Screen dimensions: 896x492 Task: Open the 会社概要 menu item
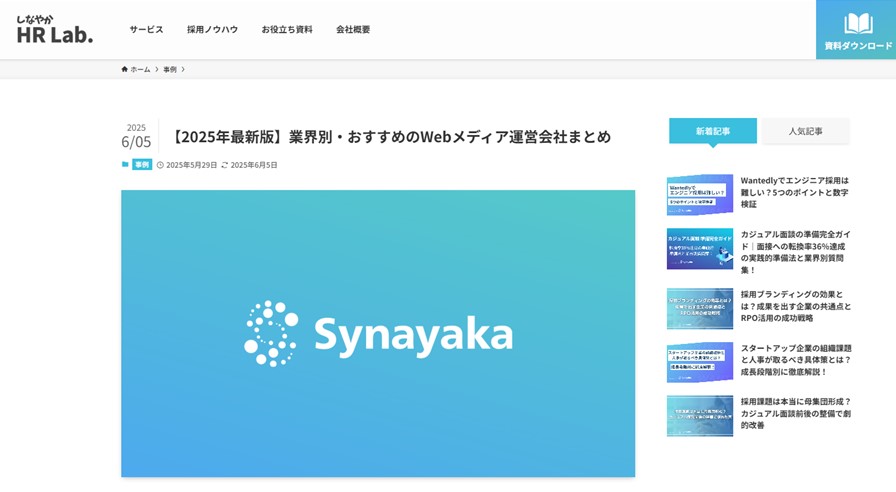click(353, 29)
